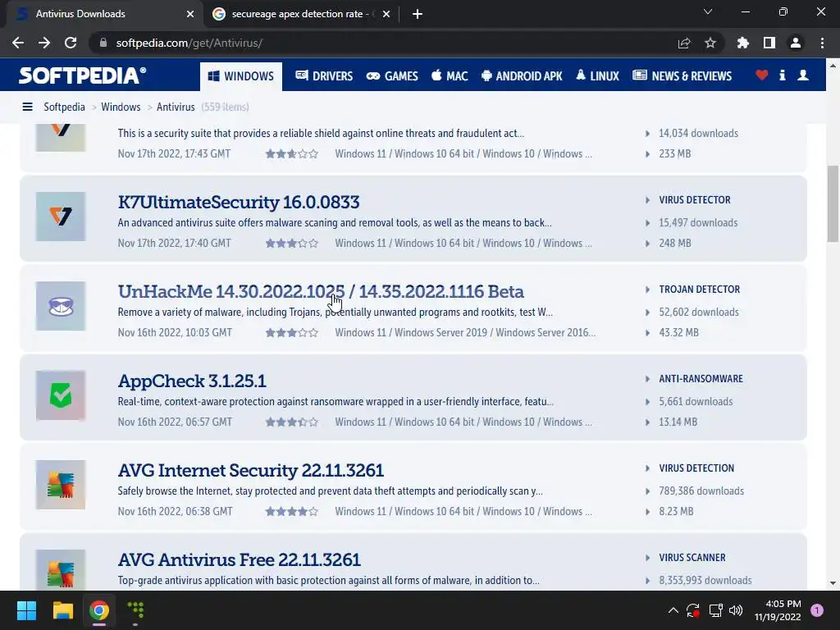This screenshot has width=840, height=630.
Task: Open the AVG Internet Security 22.11.3261 link
Action: click(251, 470)
